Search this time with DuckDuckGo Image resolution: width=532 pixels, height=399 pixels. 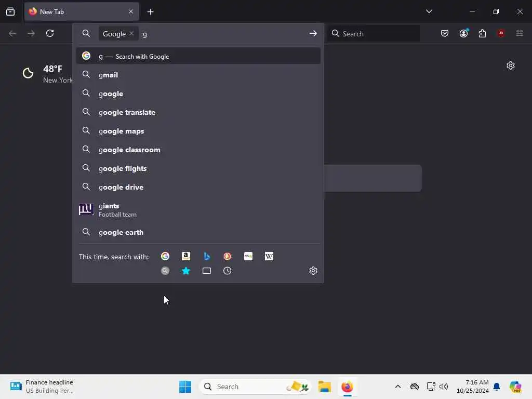(228, 256)
